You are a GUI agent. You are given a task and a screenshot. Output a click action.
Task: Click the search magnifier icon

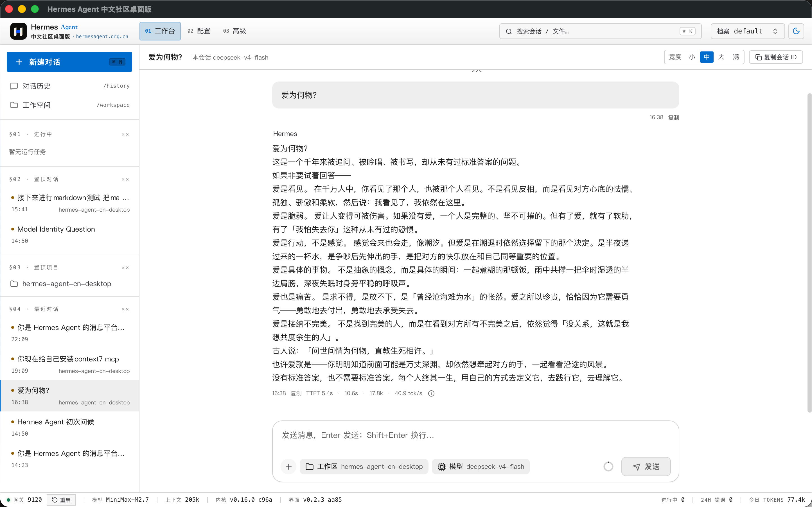coord(509,31)
